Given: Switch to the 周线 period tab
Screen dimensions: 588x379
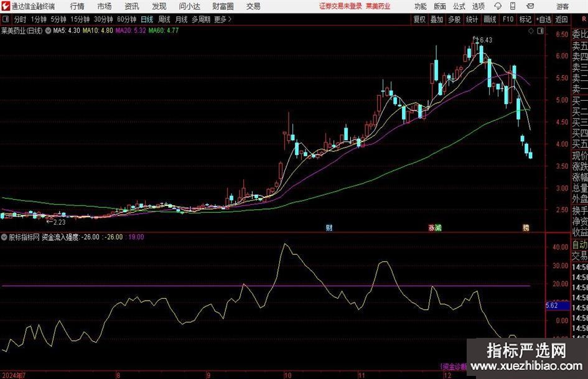Looking at the screenshot, I should 164,19.
